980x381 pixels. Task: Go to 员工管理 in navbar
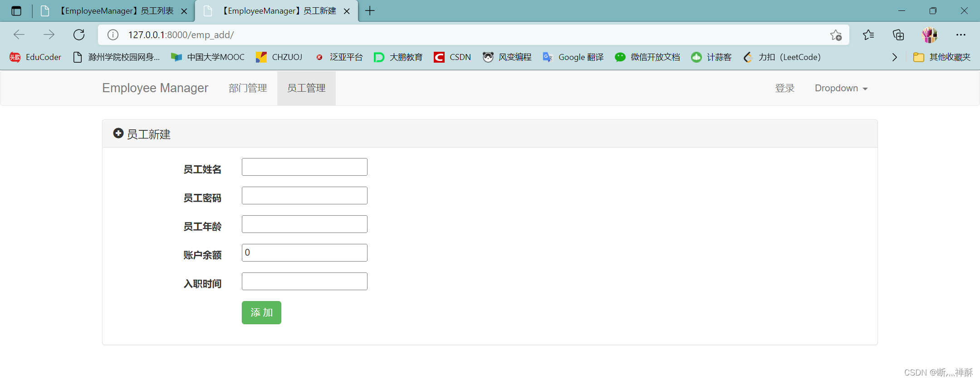(306, 88)
